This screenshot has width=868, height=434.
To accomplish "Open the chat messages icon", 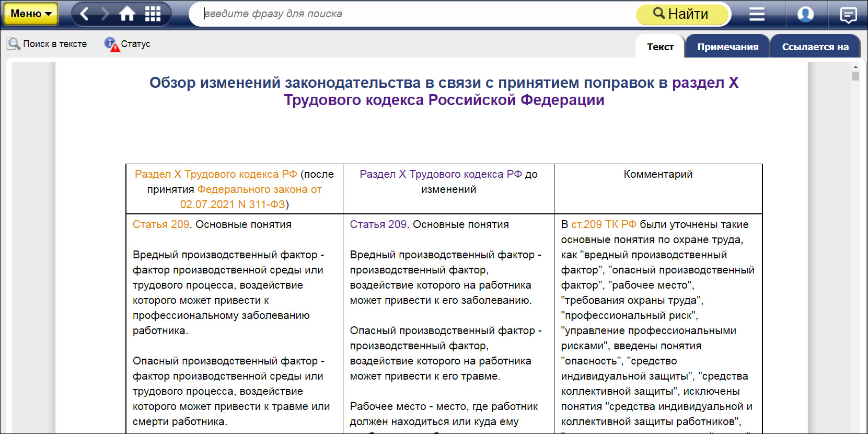I will (x=848, y=15).
